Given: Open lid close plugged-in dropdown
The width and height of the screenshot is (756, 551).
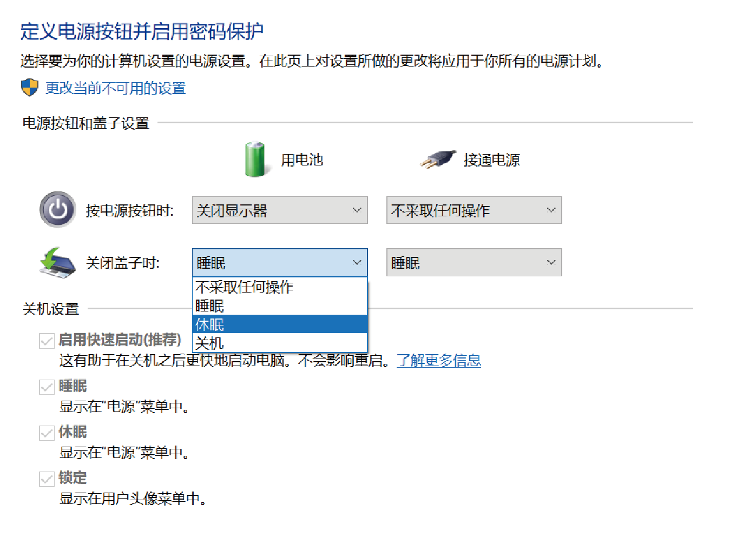Looking at the screenshot, I should point(474,263).
